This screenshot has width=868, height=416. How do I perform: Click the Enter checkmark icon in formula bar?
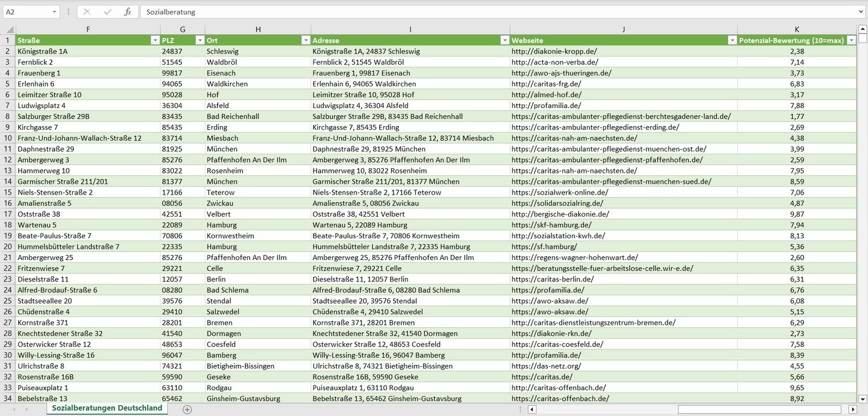pyautogui.click(x=108, y=12)
